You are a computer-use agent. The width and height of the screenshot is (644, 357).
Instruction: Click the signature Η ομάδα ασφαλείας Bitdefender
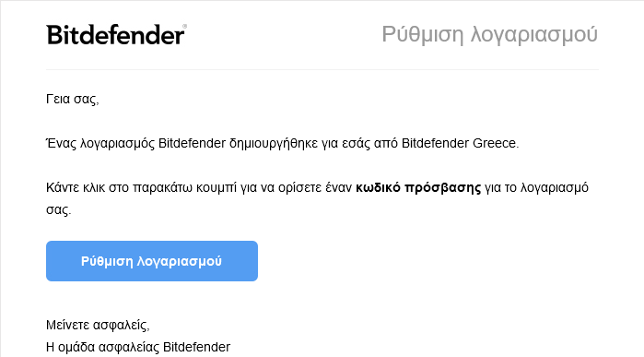click(x=138, y=347)
